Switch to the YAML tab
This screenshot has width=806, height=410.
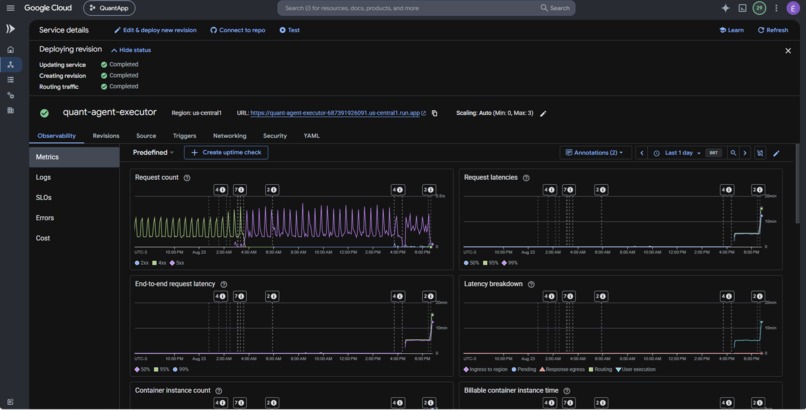pyautogui.click(x=312, y=136)
